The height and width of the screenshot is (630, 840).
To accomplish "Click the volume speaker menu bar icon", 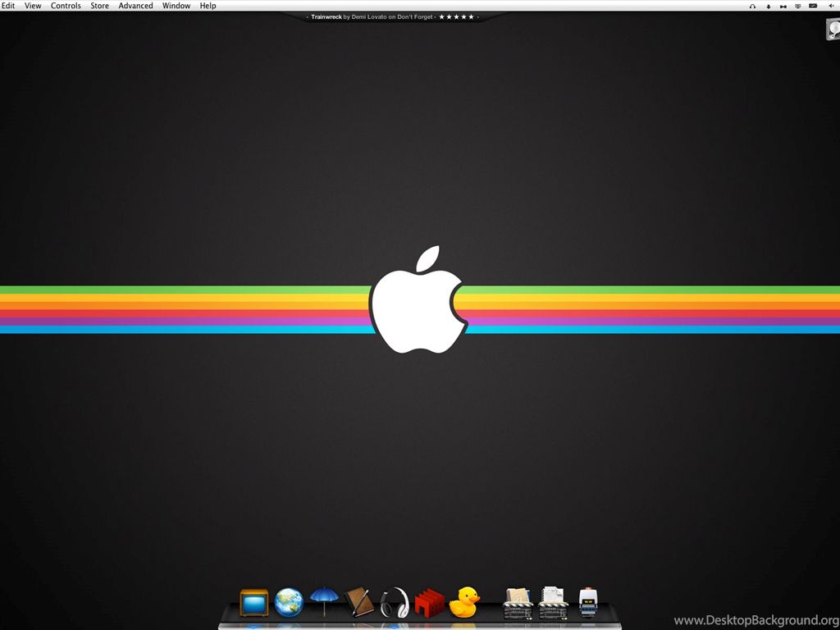I will [x=832, y=6].
